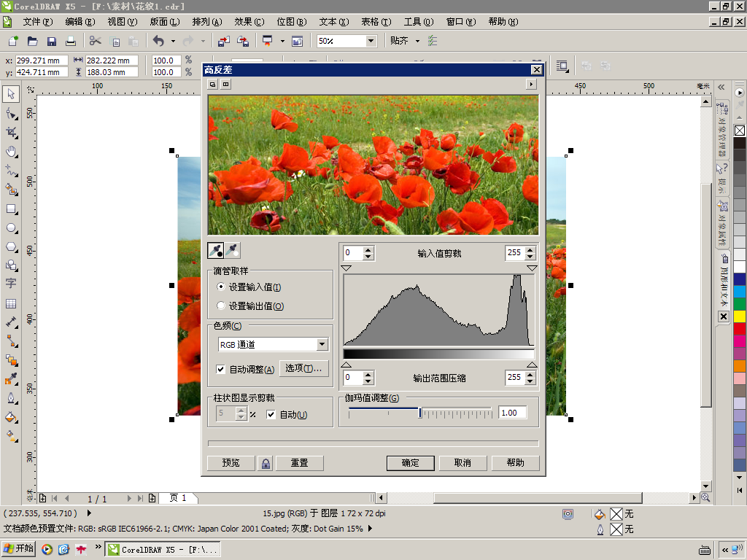Select the Connector tool

11,341
